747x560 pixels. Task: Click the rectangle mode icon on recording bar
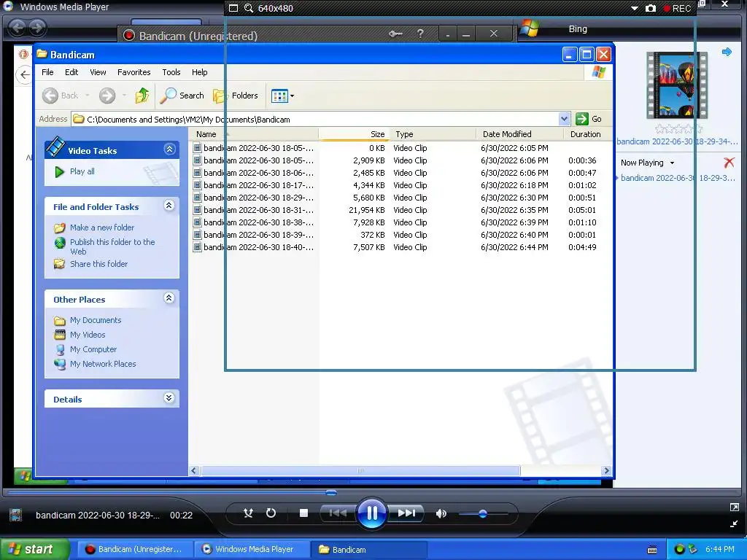click(x=233, y=8)
